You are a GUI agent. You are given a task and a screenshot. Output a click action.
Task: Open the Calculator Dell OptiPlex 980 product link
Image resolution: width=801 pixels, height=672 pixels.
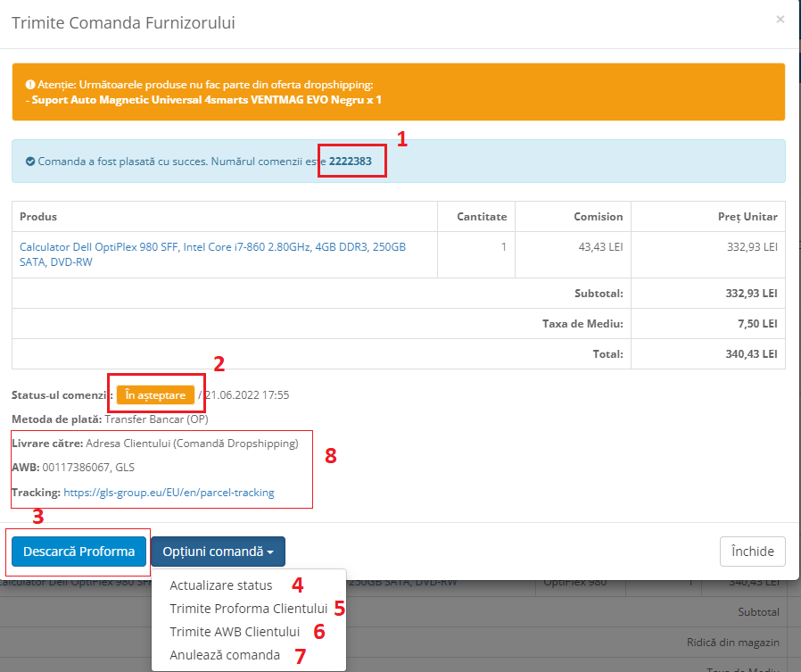[212, 254]
